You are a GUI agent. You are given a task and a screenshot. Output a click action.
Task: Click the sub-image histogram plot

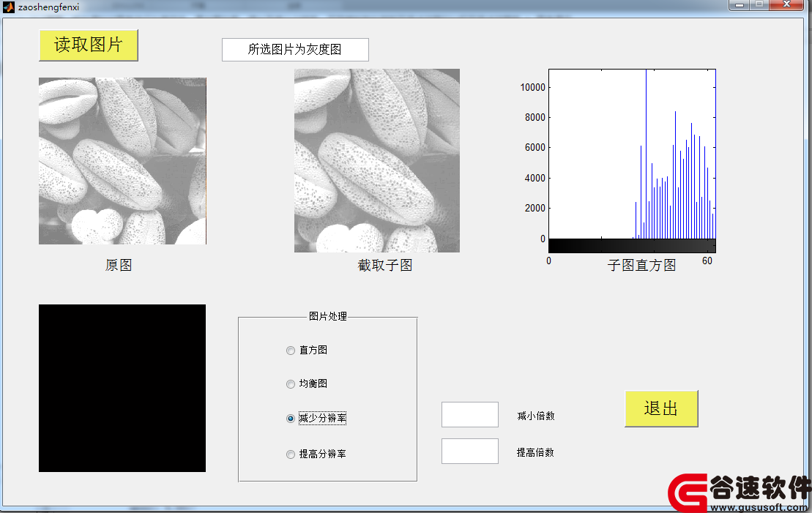(x=633, y=154)
